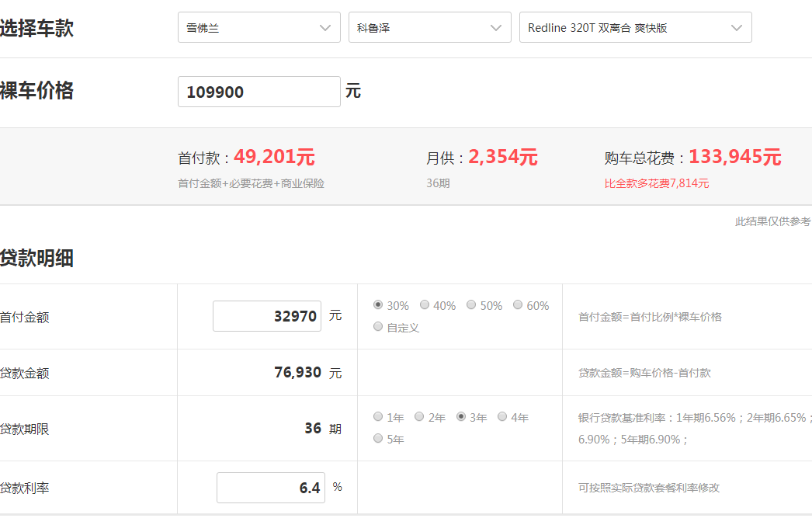Open the Redline 320T 双离合 爽快版 dropdown
The image size is (812, 532).
pos(636,27)
